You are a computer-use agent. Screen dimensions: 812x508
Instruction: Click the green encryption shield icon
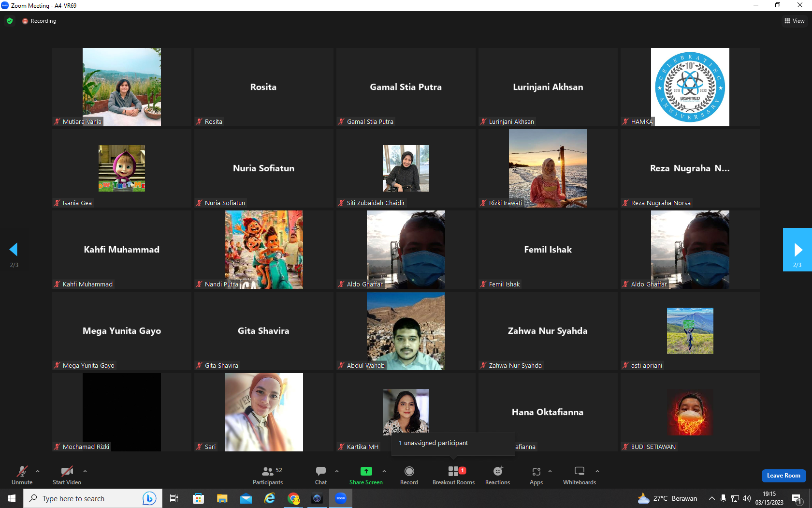point(10,21)
